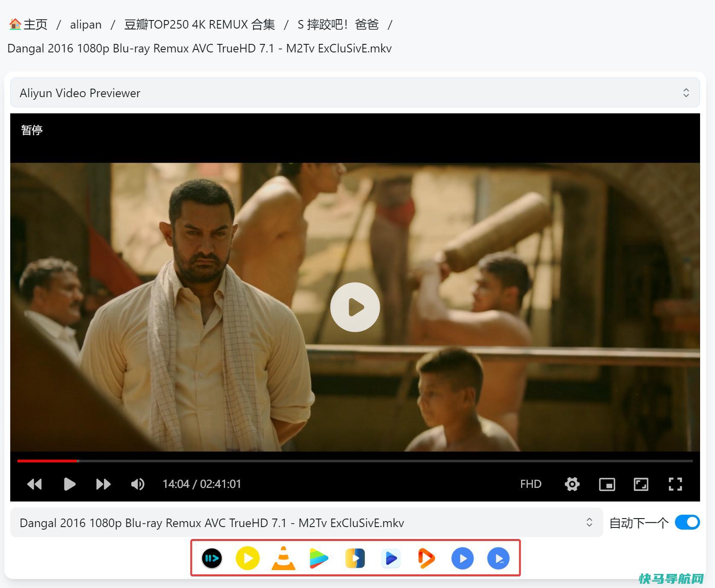Open video in PotPlayer yellow icon
This screenshot has height=588, width=715.
tap(248, 558)
